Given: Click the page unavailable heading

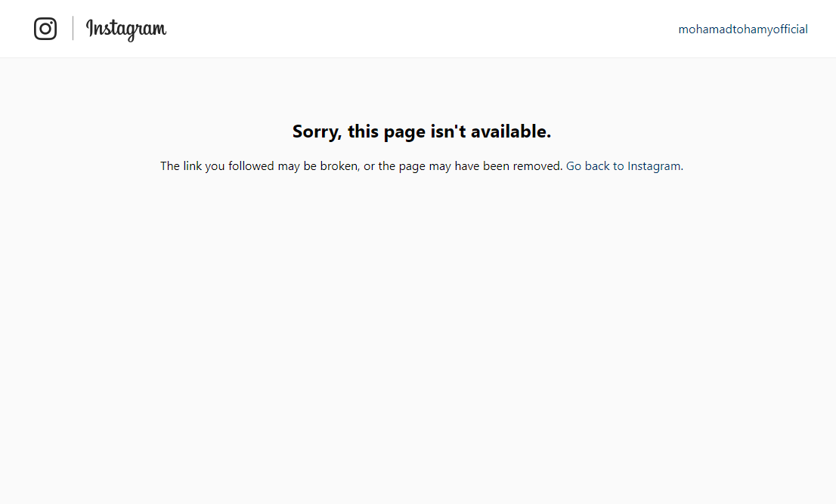Looking at the screenshot, I should click(422, 131).
